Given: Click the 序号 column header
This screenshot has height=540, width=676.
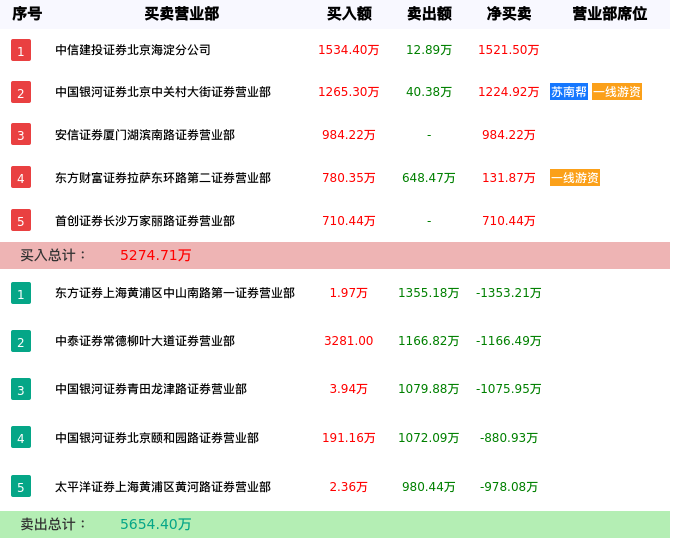Looking at the screenshot, I should (27, 14).
